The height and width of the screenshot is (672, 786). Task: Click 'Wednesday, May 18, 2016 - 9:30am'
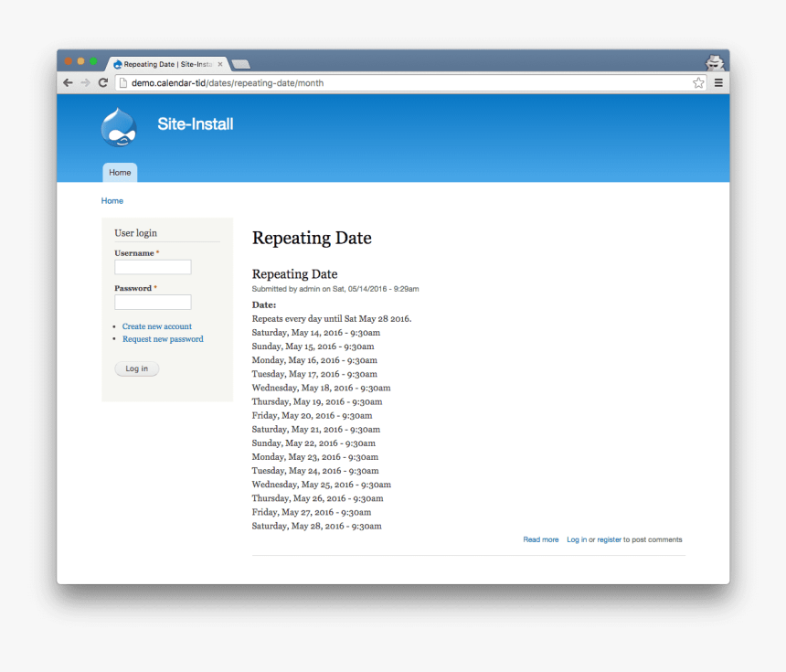pos(322,388)
